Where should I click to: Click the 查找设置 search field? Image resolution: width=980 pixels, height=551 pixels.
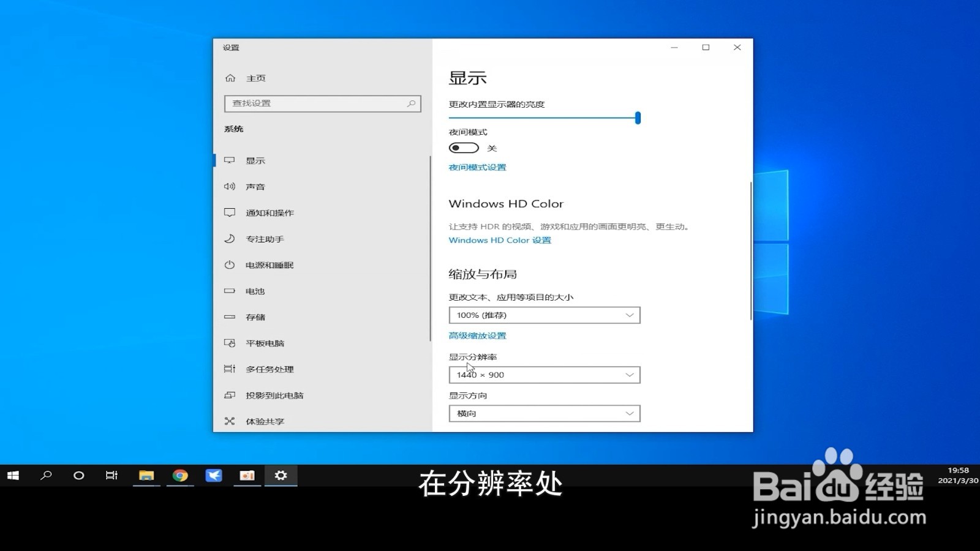point(323,103)
